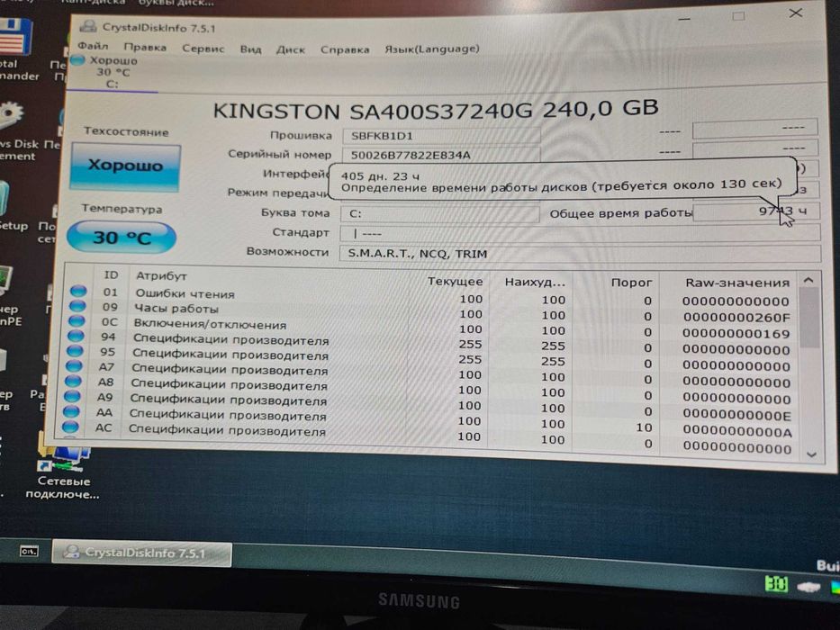
Task: Click the Прошивка field SBFKB1D1
Action: pyautogui.click(x=441, y=136)
